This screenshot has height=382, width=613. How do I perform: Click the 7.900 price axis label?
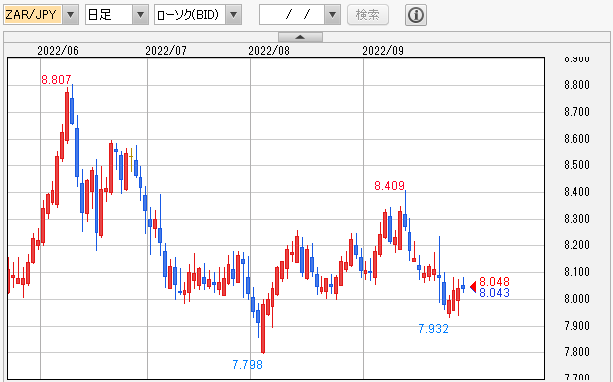577,325
